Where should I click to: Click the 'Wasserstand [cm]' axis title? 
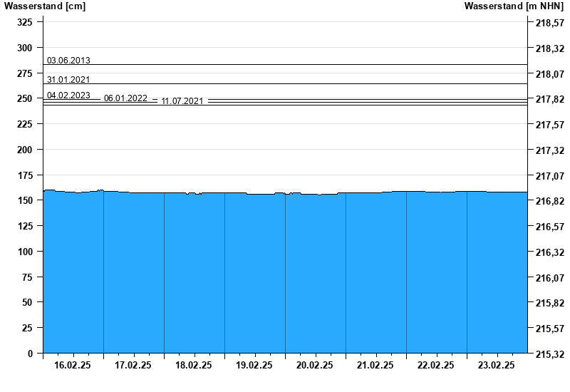pyautogui.click(x=44, y=6)
